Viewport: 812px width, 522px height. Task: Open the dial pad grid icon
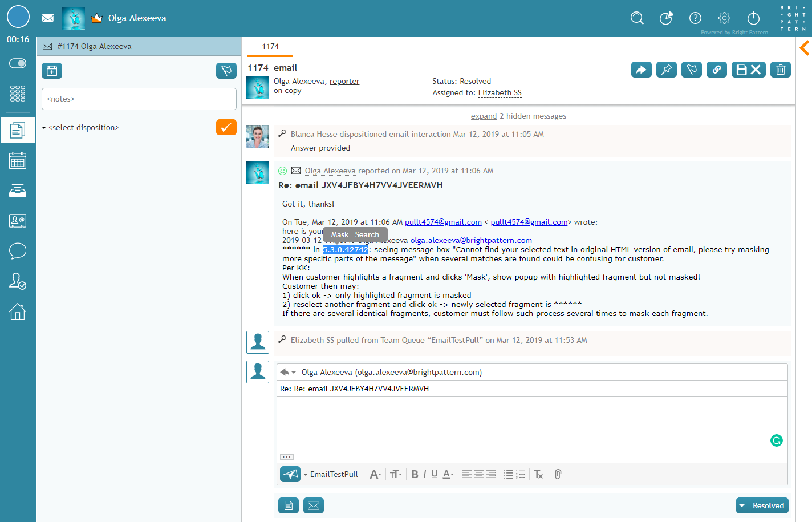coord(18,94)
